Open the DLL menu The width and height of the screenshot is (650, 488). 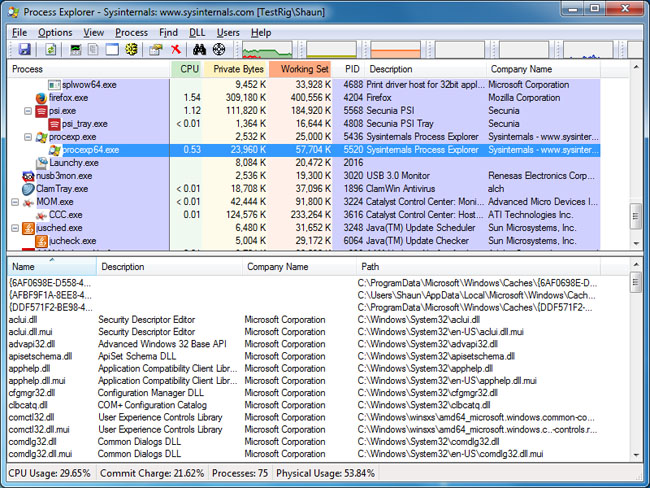pyautogui.click(x=197, y=32)
